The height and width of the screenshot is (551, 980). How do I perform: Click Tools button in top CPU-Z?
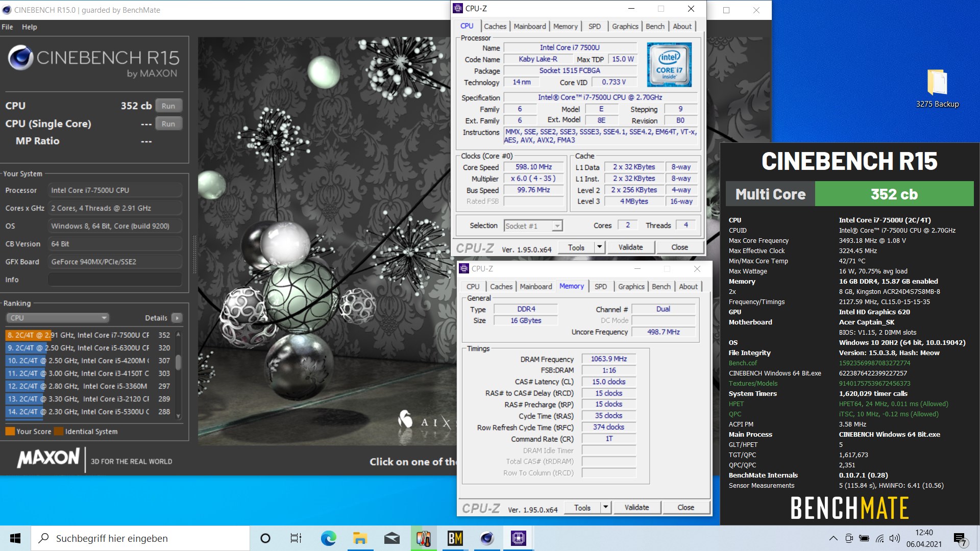tap(576, 247)
